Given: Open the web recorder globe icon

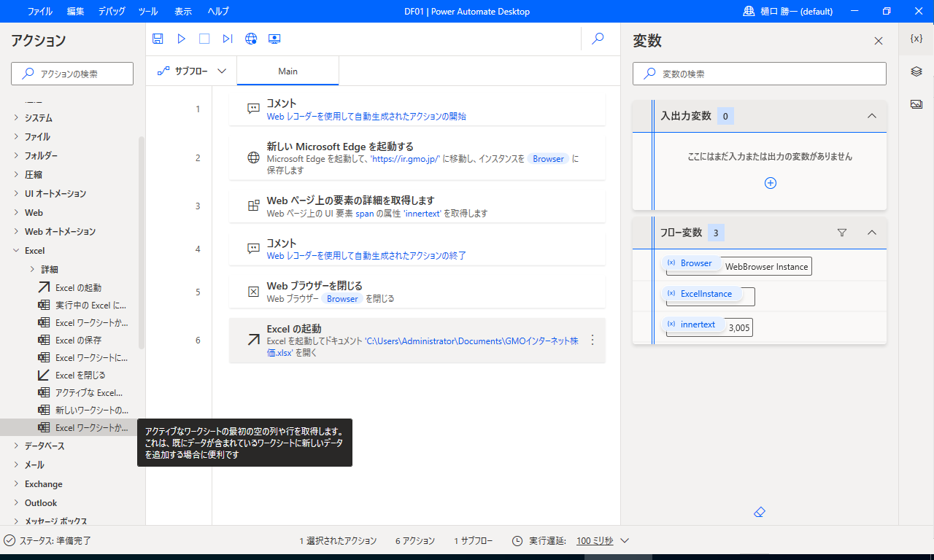Looking at the screenshot, I should pyautogui.click(x=251, y=39).
